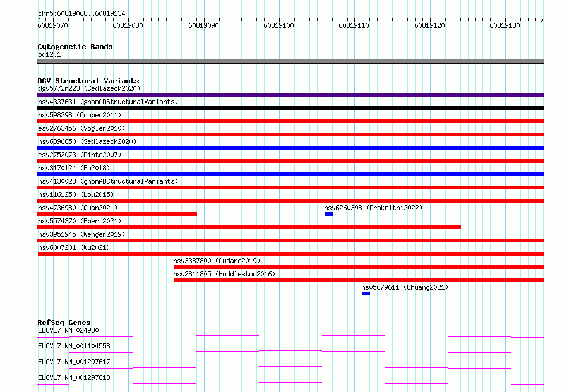Select the purple dgv5772n223 variant bar

(x=290, y=95)
